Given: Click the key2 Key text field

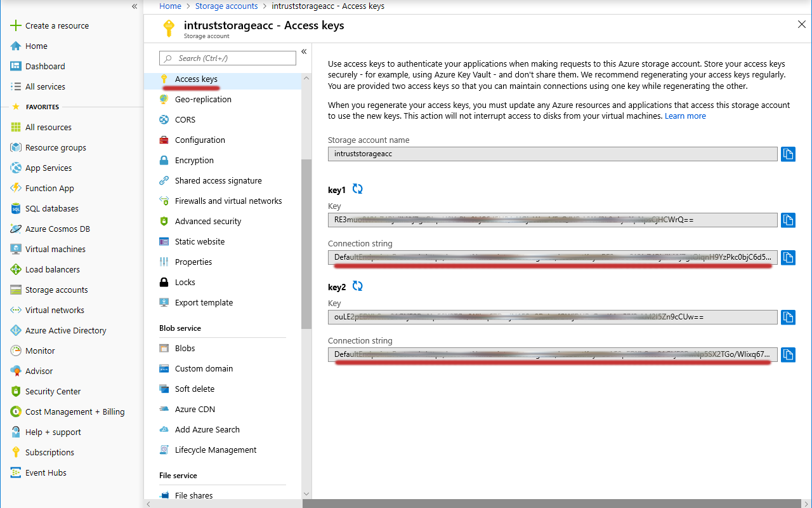Looking at the screenshot, I should (x=553, y=317).
